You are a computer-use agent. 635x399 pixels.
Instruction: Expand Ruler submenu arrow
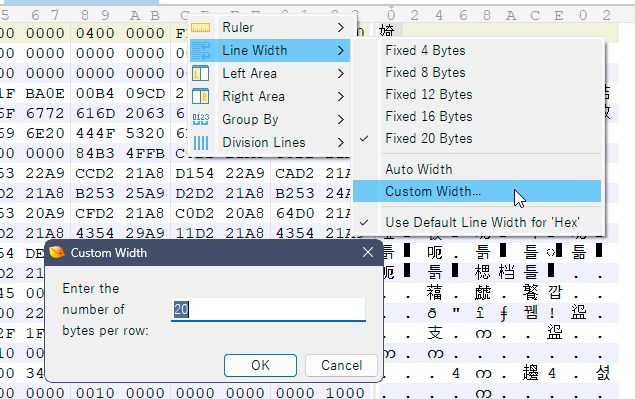(341, 28)
